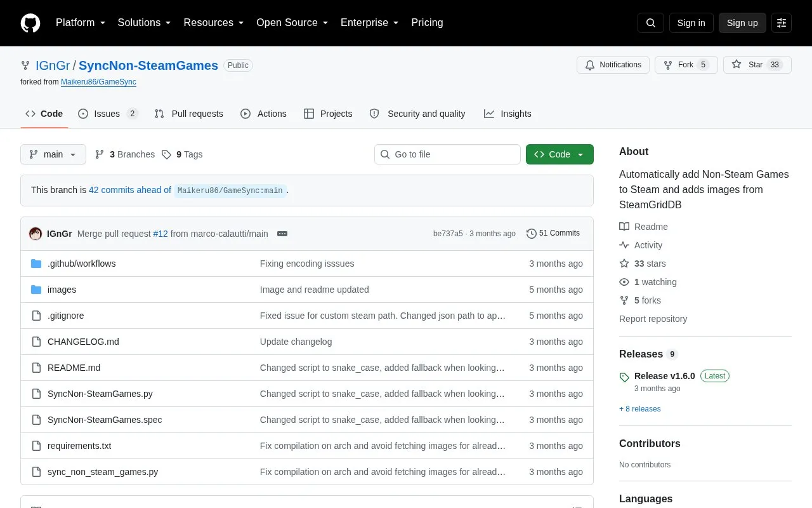Screen dimensions: 812x508
Task: Fork this repository
Action: point(686,65)
